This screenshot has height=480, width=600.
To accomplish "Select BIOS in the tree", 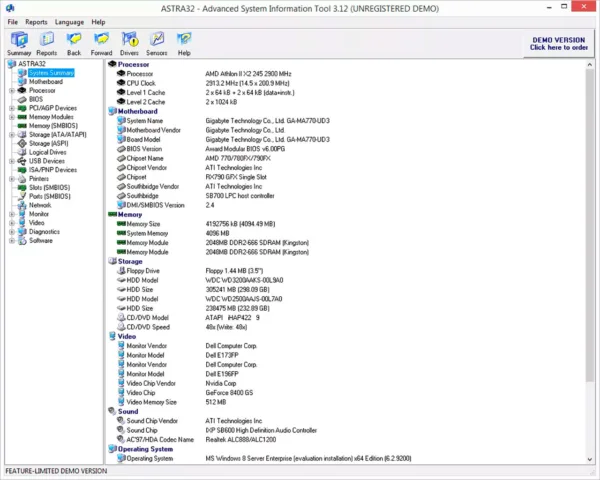I will pyautogui.click(x=36, y=99).
